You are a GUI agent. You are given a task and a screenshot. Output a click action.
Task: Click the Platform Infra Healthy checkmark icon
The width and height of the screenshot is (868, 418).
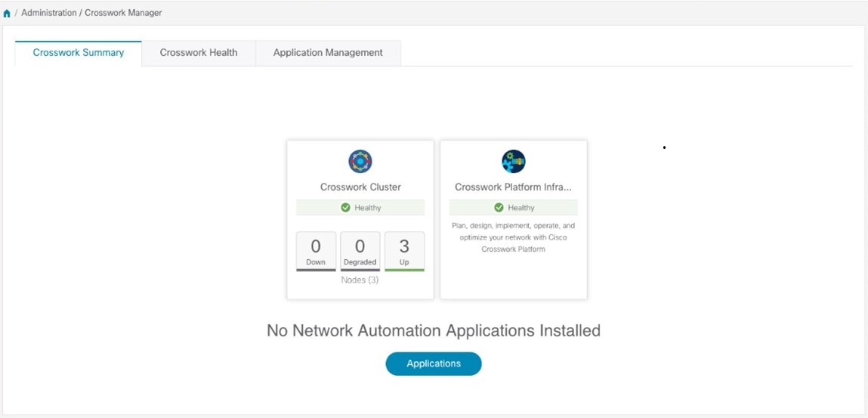tap(499, 208)
